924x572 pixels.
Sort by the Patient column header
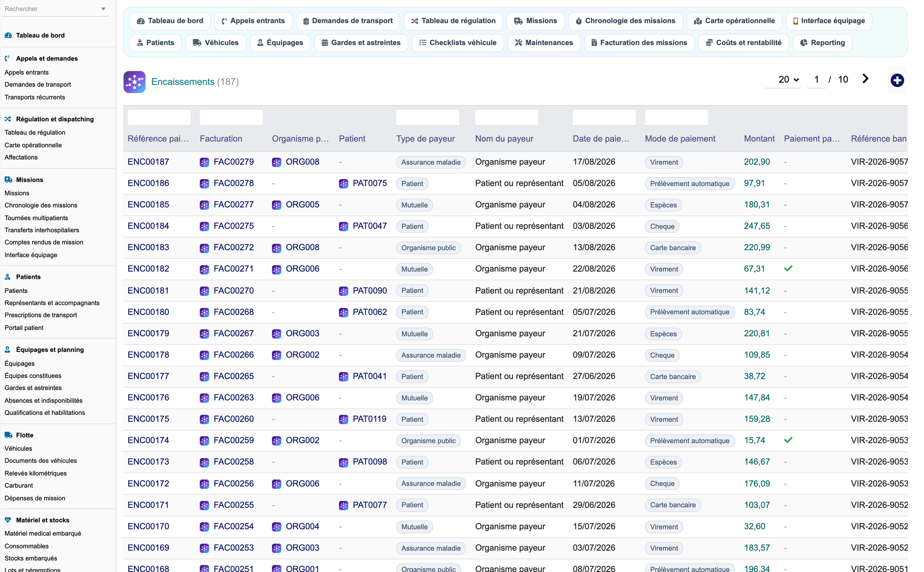pyautogui.click(x=352, y=139)
